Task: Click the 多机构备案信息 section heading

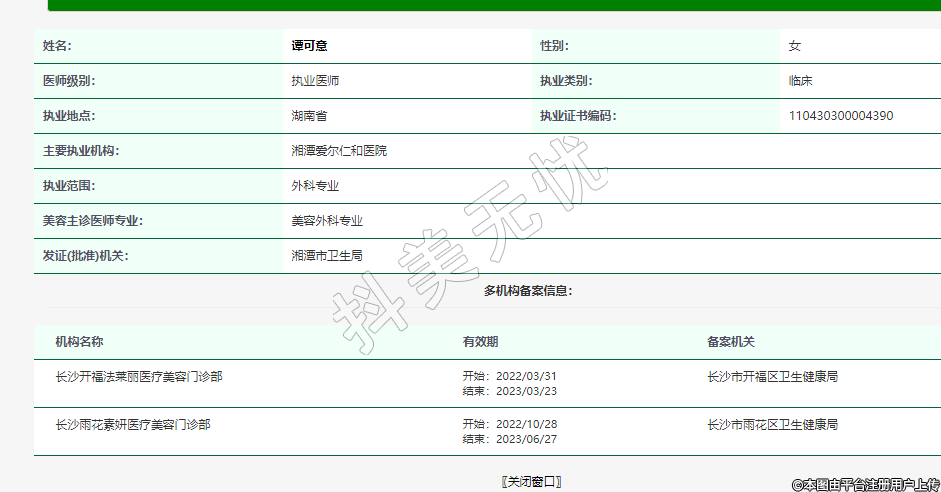Action: click(528, 291)
